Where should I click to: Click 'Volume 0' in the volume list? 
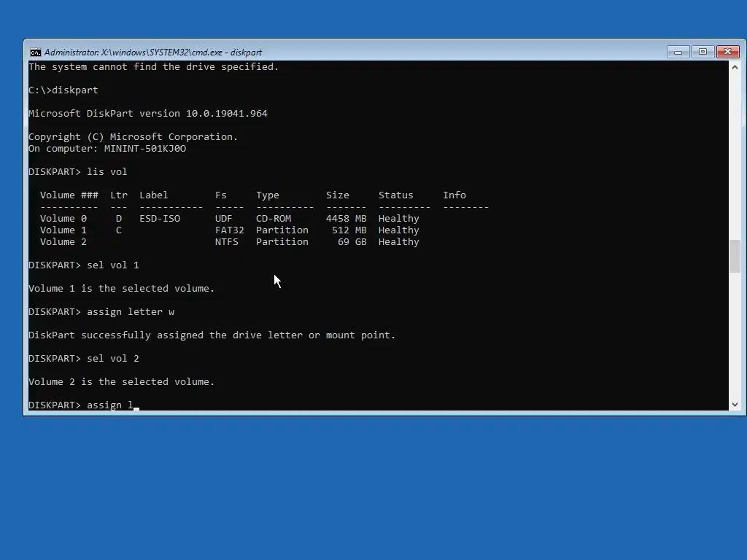click(x=63, y=219)
